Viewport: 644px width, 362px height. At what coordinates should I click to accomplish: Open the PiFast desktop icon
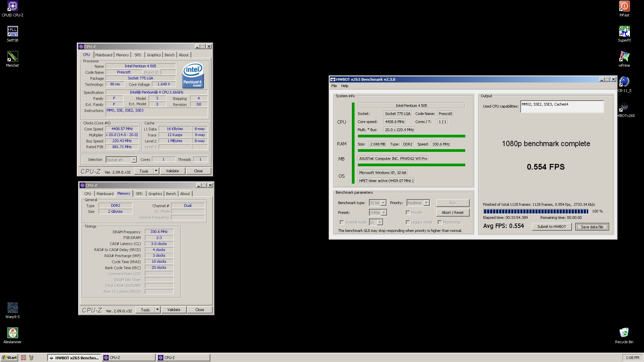coord(624,9)
